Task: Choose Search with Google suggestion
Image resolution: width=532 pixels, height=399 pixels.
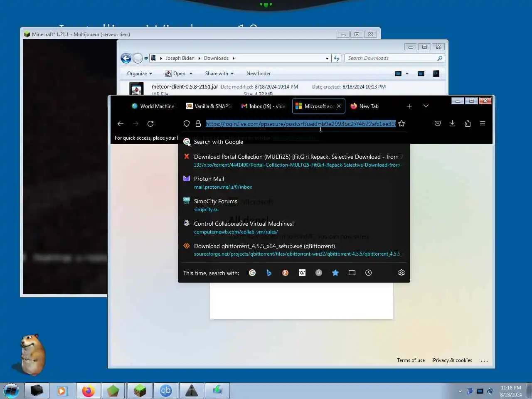Action: click(x=294, y=142)
